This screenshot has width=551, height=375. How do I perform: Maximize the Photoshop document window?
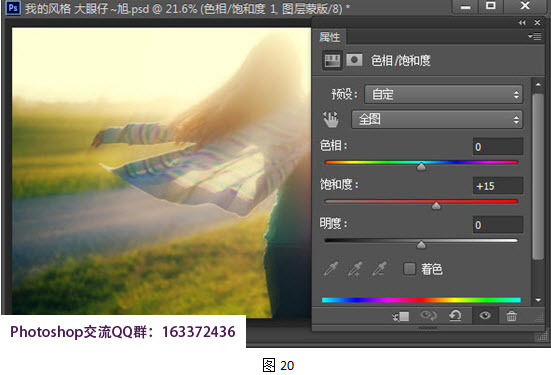tap(491, 6)
